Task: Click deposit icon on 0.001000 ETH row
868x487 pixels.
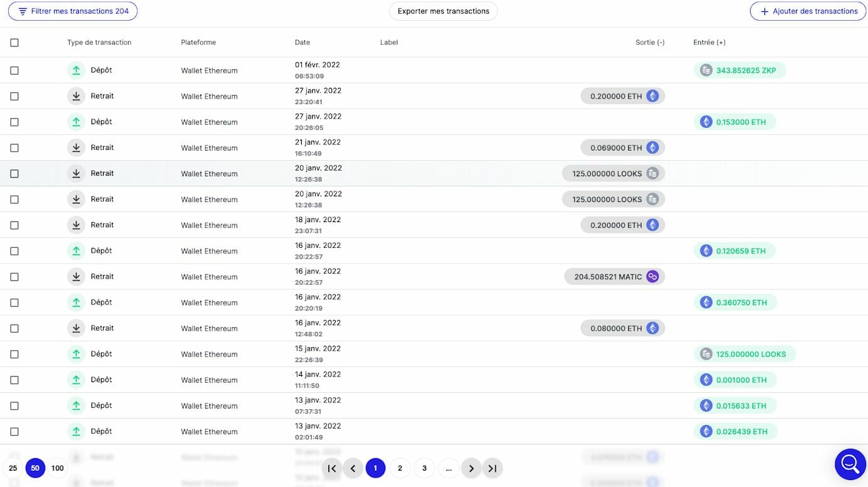Action: click(x=76, y=380)
